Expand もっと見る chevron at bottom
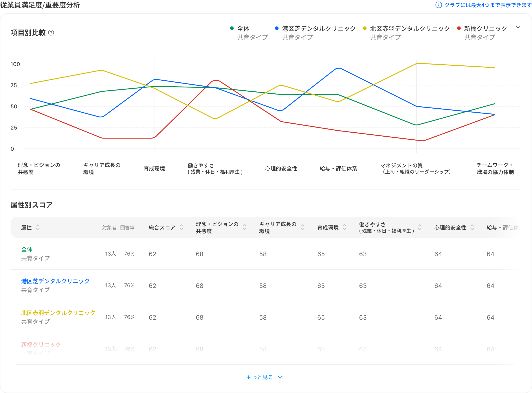532x393 pixels. coord(280,377)
